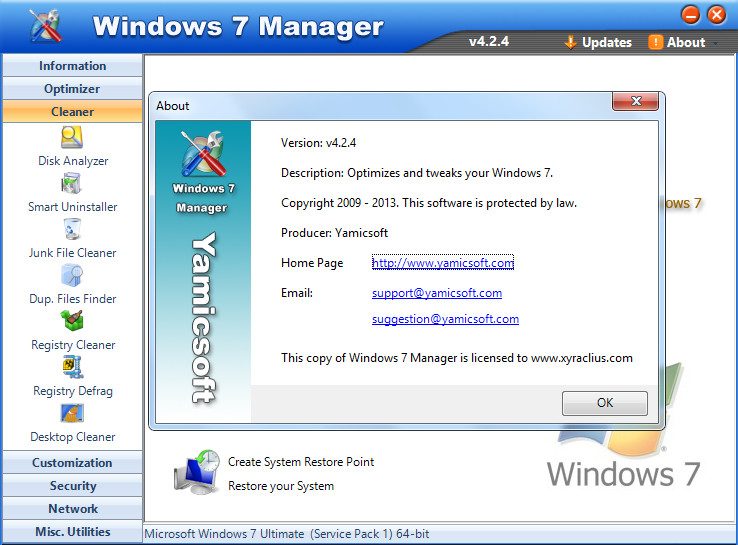Click the Windows 7 Manager logo in header
Screen dimensions: 738x545
[x=46, y=26]
